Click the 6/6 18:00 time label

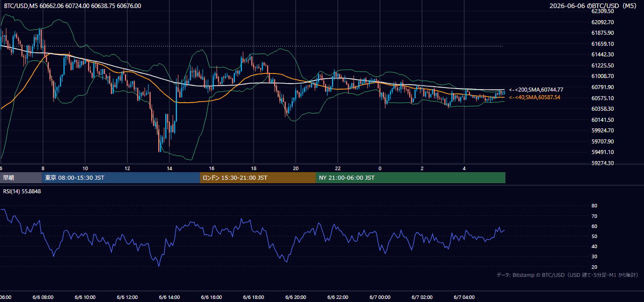pos(253,297)
